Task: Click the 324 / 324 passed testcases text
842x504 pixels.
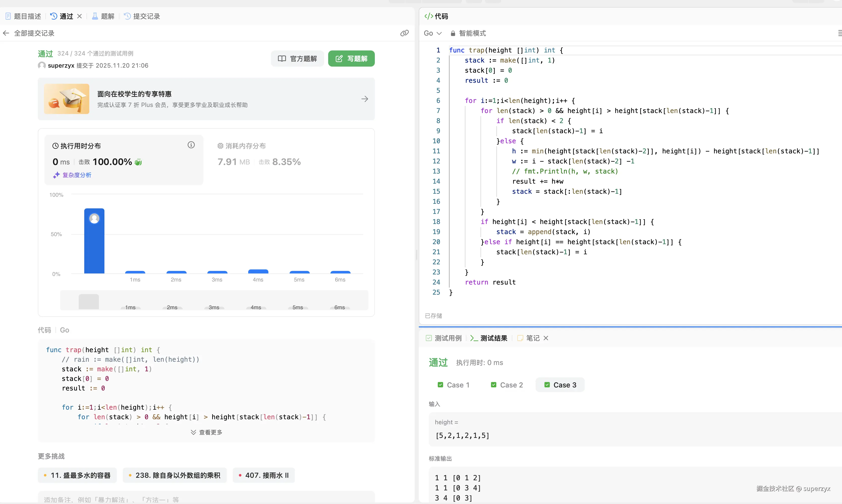Action: [95, 53]
